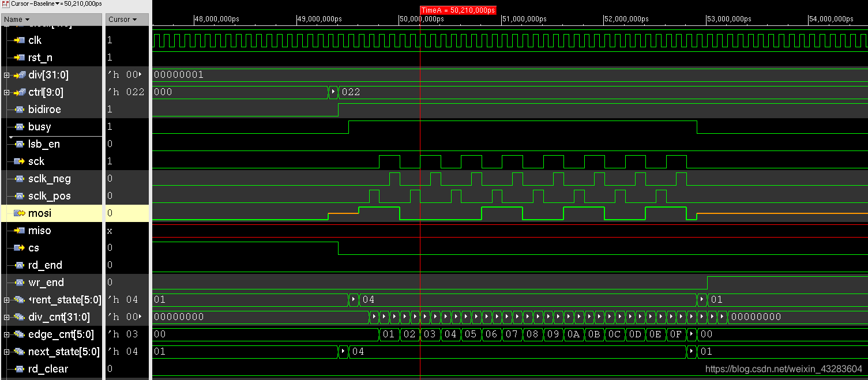Select the bidiroe signal name
868x380 pixels.
click(x=44, y=110)
